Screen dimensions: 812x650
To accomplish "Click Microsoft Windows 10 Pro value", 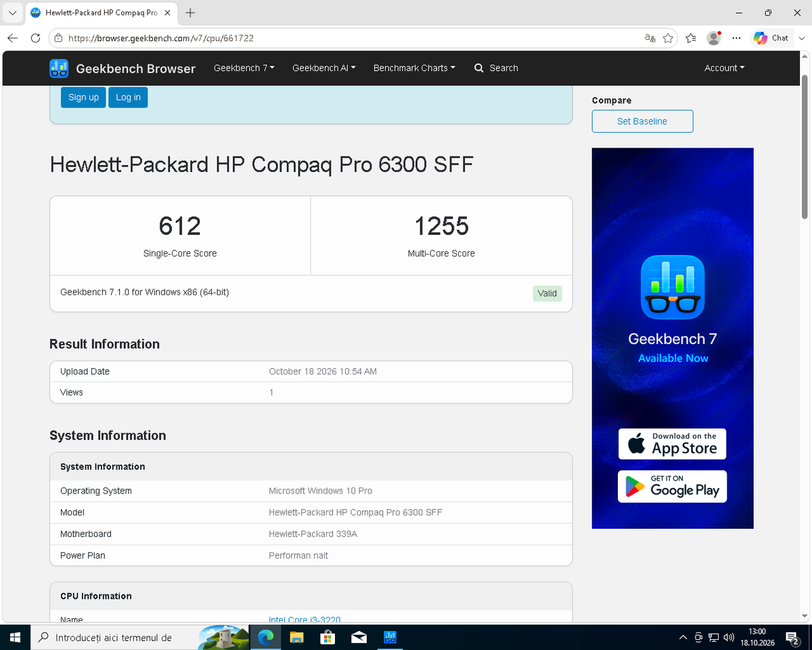I will [x=320, y=490].
